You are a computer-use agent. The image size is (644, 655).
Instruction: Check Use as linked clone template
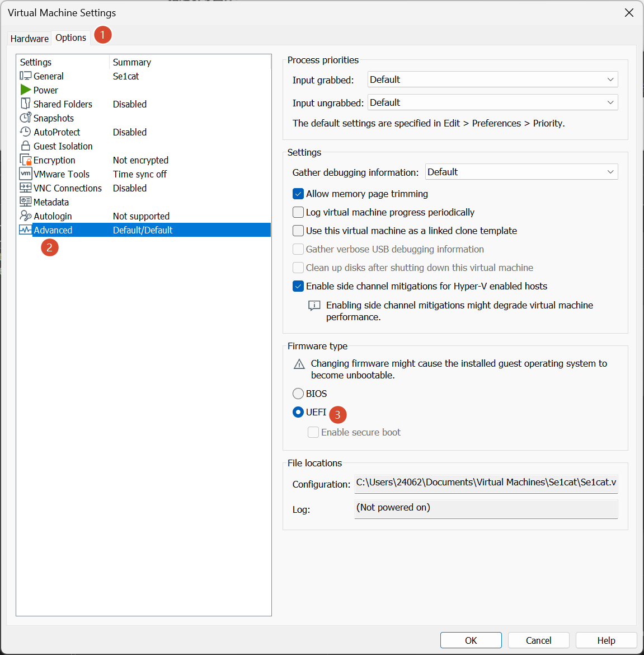click(298, 231)
